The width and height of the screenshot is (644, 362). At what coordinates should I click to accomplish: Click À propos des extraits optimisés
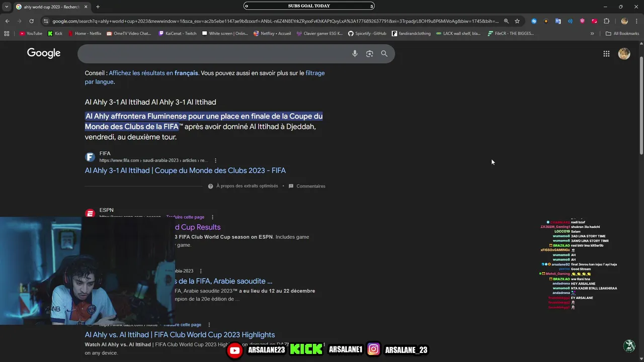(x=247, y=186)
